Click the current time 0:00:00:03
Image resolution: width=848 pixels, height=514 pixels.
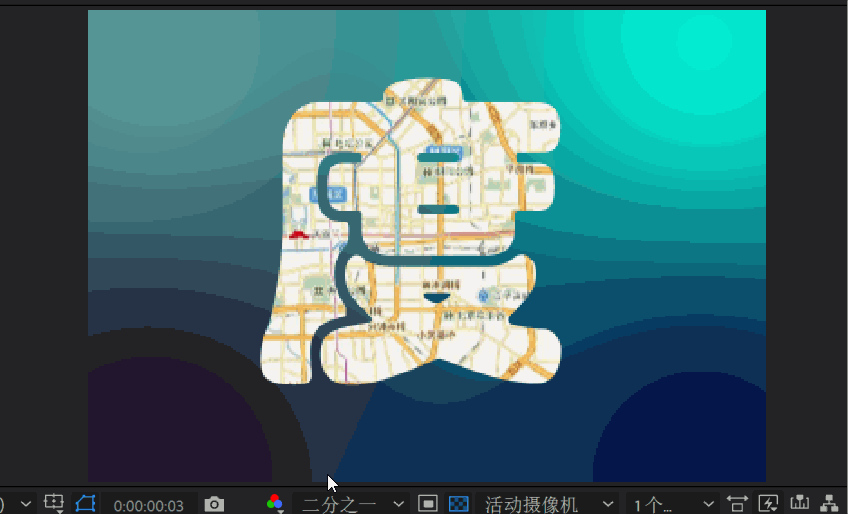149,506
